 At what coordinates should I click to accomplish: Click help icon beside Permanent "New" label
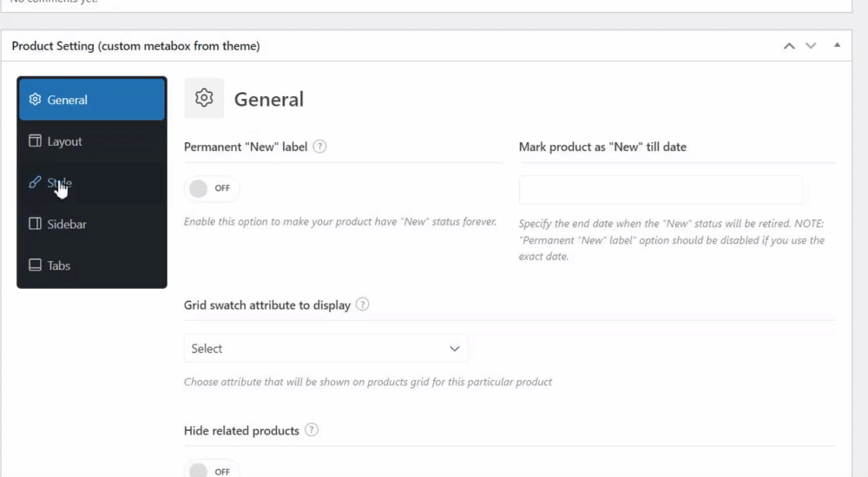click(319, 147)
